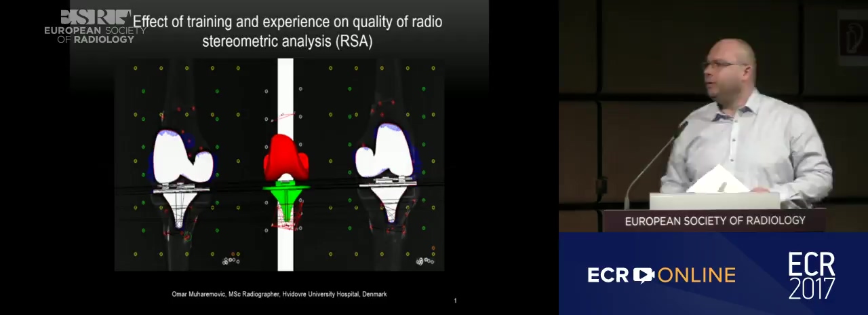Screen dimensions: 868x315
Task: Click the European Society of Radiology logo
Action: pyautogui.click(x=95, y=26)
